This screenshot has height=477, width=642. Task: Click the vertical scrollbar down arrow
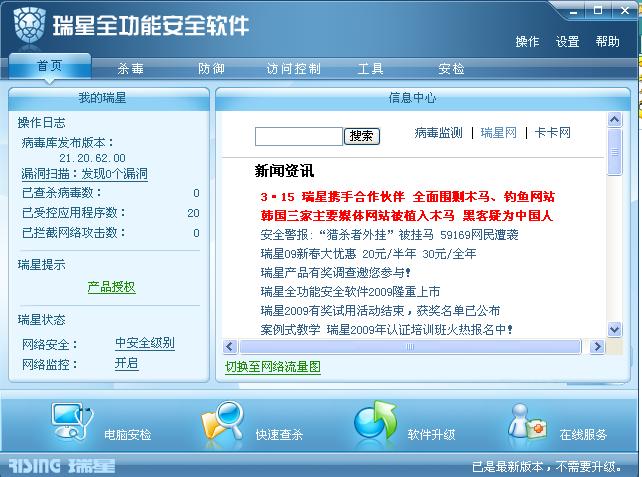pos(615,329)
